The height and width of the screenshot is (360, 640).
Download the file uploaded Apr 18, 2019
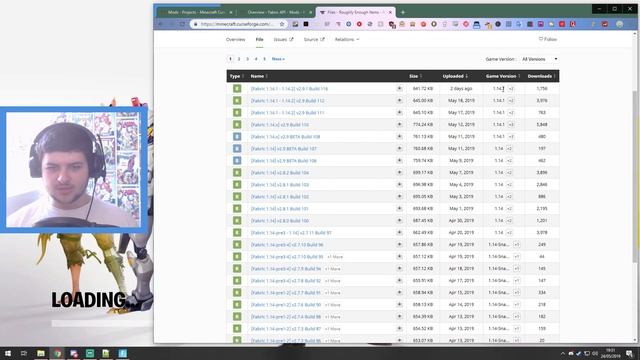(x=399, y=269)
